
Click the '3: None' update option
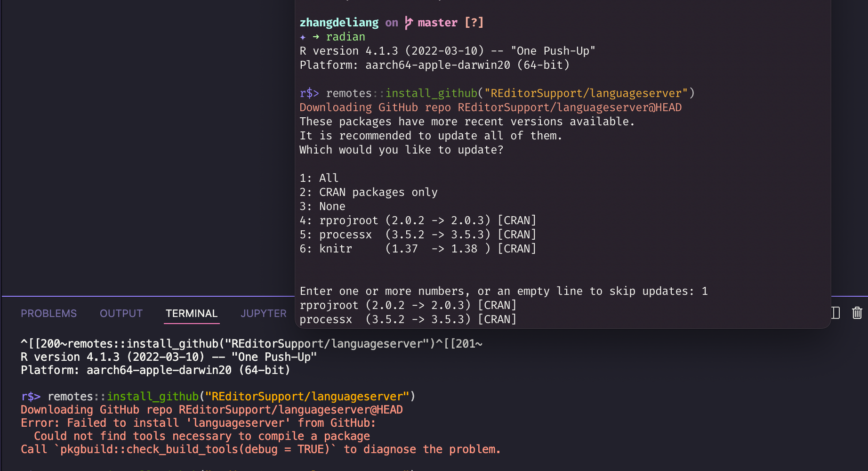click(322, 206)
